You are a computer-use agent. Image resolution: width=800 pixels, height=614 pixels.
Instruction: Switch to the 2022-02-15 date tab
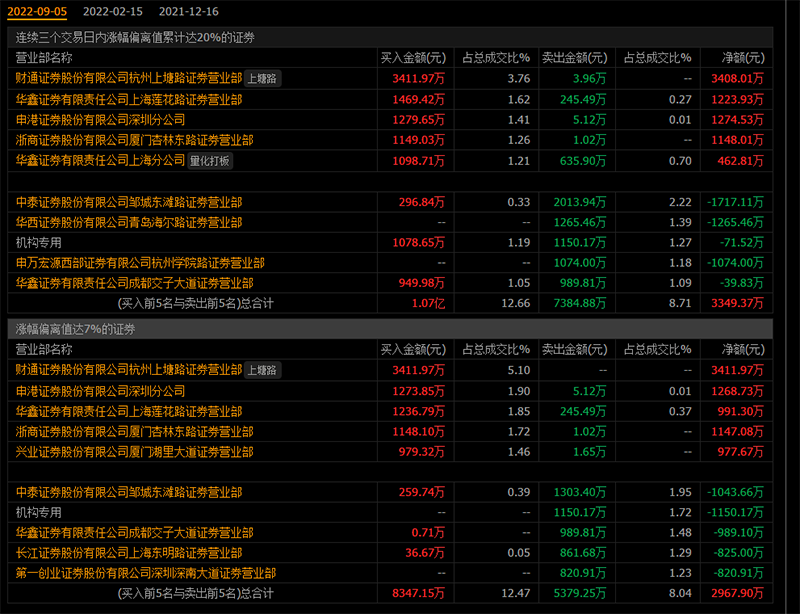click(113, 11)
